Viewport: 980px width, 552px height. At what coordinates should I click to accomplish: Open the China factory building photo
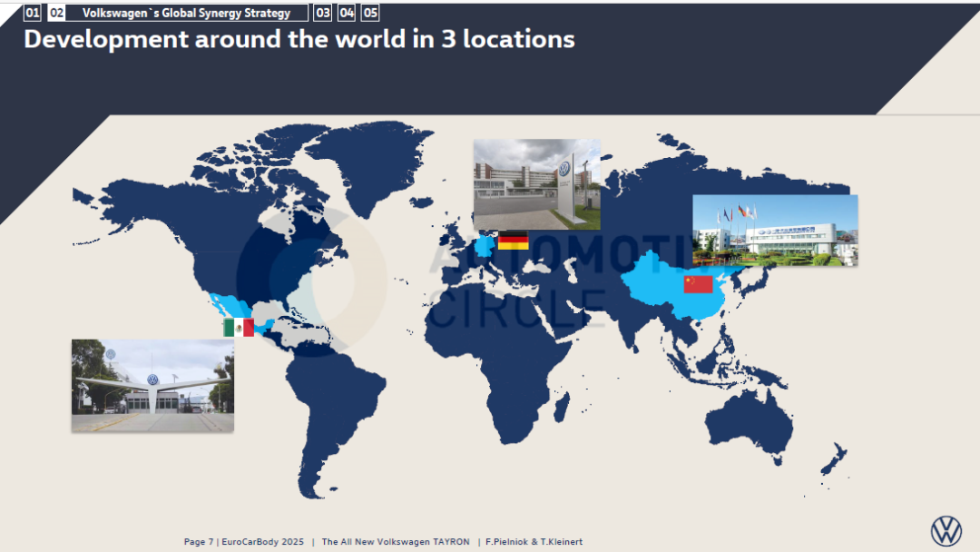click(774, 230)
